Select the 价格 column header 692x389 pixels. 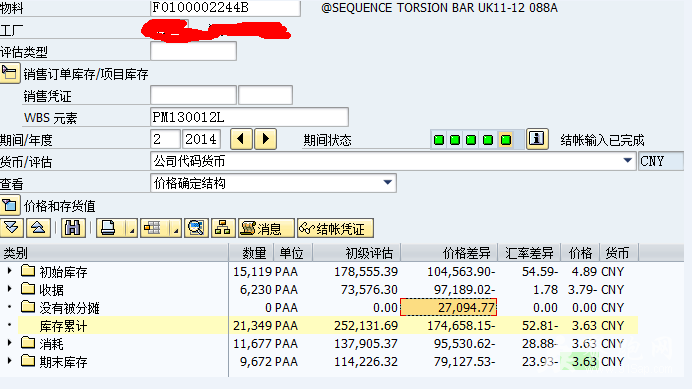point(580,253)
